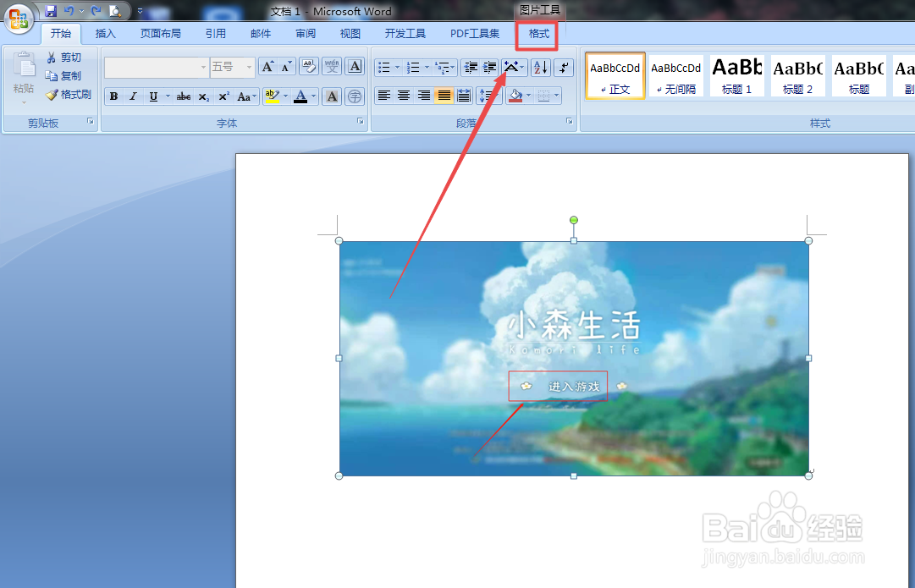This screenshot has width=915, height=588.
Task: Open the 段落 dialog launcher
Action: point(569,121)
